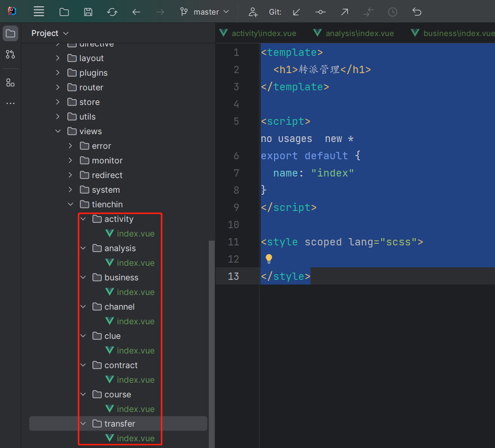Image resolution: width=495 pixels, height=448 pixels.
Task: Click the export default line
Action: (x=310, y=156)
